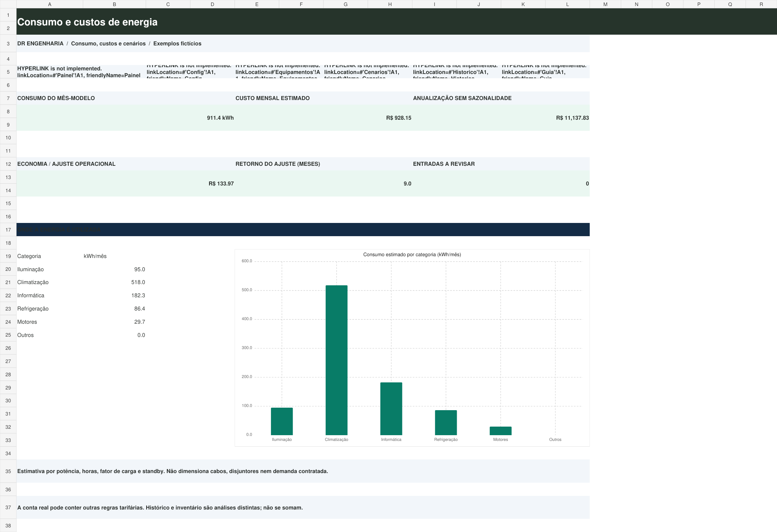Click the 'Estimativa por potência' note cell

tap(303, 471)
